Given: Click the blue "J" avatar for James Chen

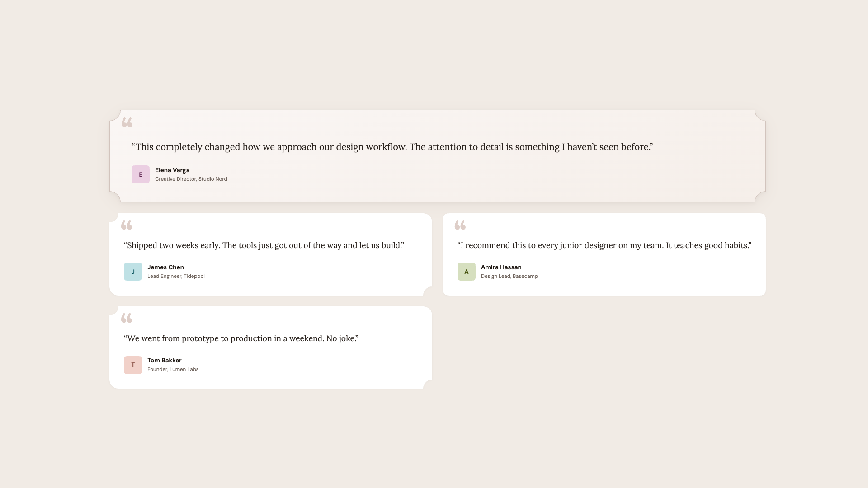Looking at the screenshot, I should tap(133, 272).
